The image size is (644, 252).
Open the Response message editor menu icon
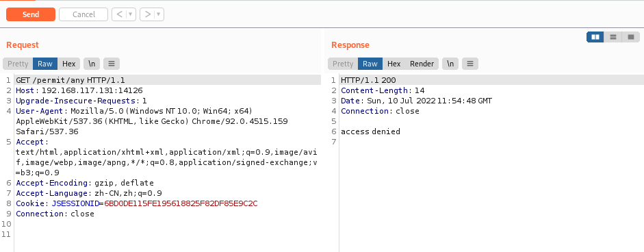tap(470, 64)
